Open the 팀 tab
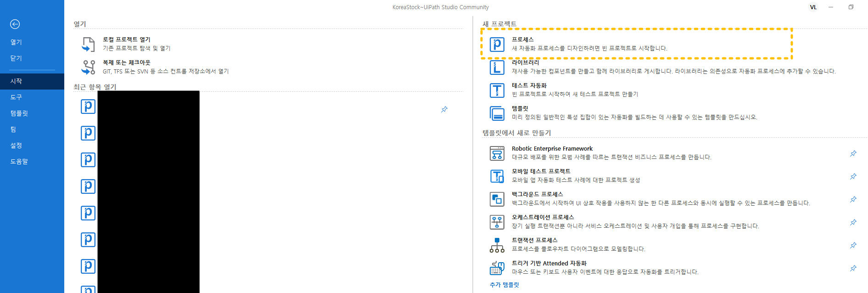 13,130
